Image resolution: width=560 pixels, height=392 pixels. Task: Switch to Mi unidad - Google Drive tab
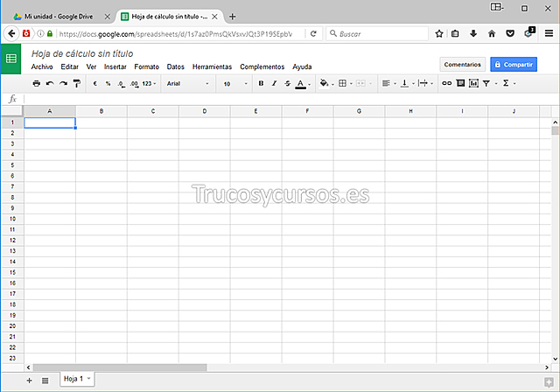click(59, 17)
